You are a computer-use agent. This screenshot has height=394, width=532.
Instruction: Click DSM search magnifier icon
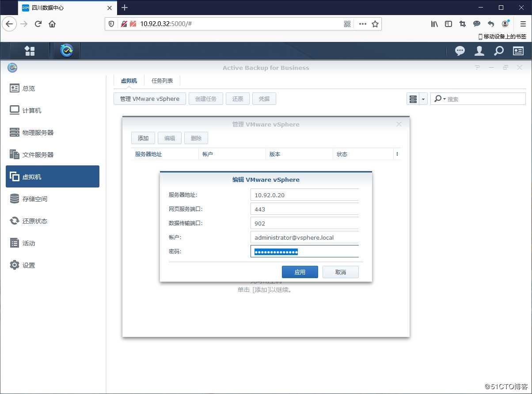click(498, 51)
